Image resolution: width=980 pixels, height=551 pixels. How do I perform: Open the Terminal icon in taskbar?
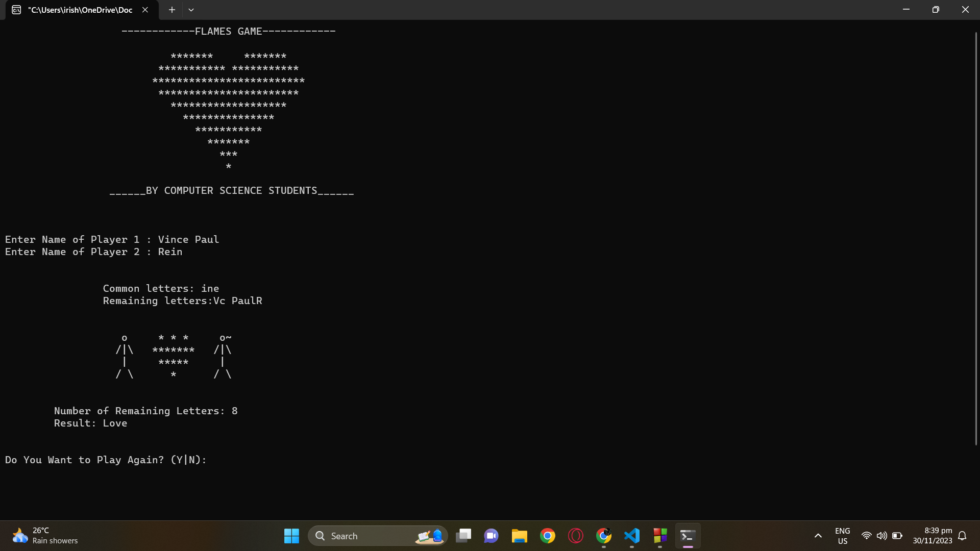click(688, 536)
